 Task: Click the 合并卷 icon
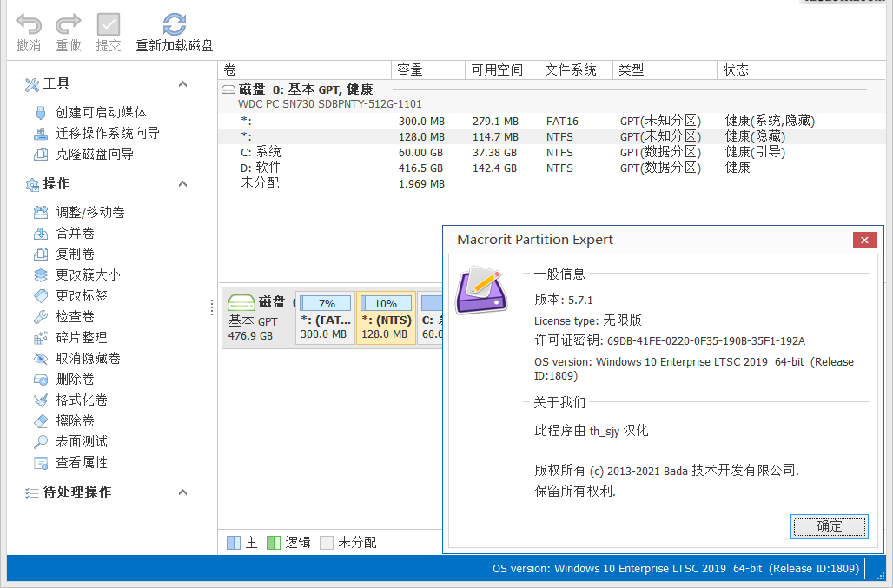click(41, 234)
